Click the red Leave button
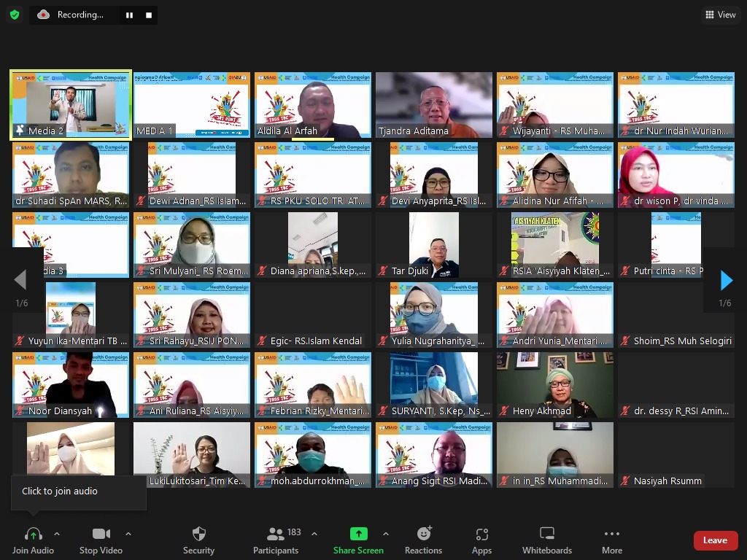 715,540
